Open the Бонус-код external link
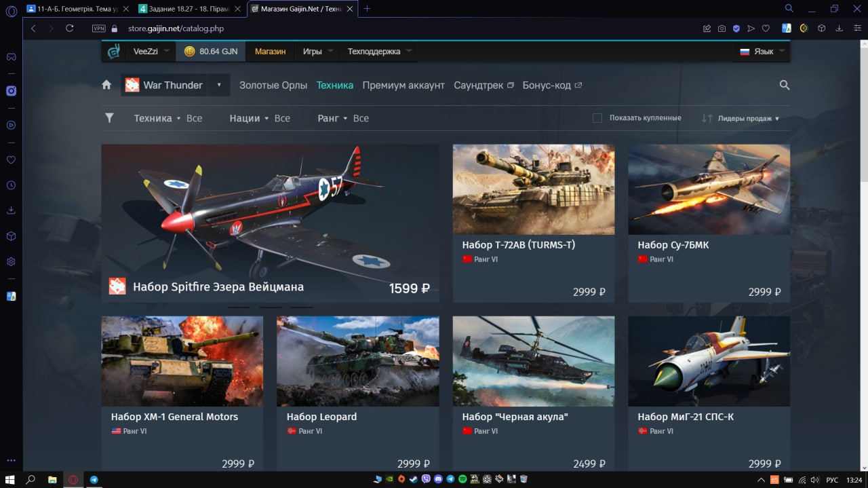The width and height of the screenshot is (868, 488). [x=552, y=85]
